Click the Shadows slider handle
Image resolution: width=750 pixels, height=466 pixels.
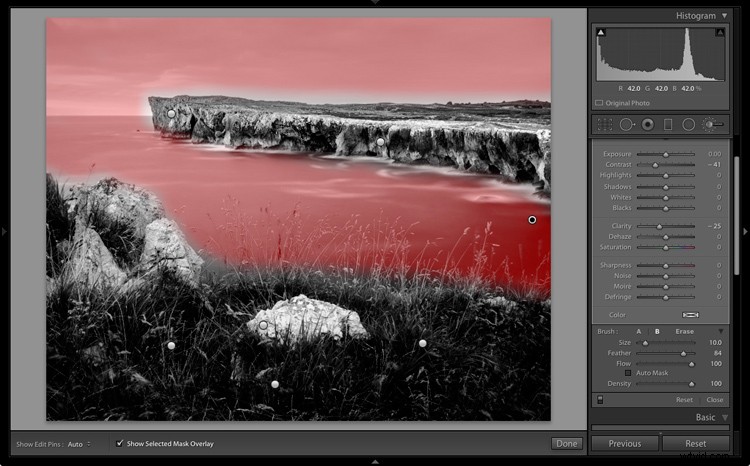665,187
